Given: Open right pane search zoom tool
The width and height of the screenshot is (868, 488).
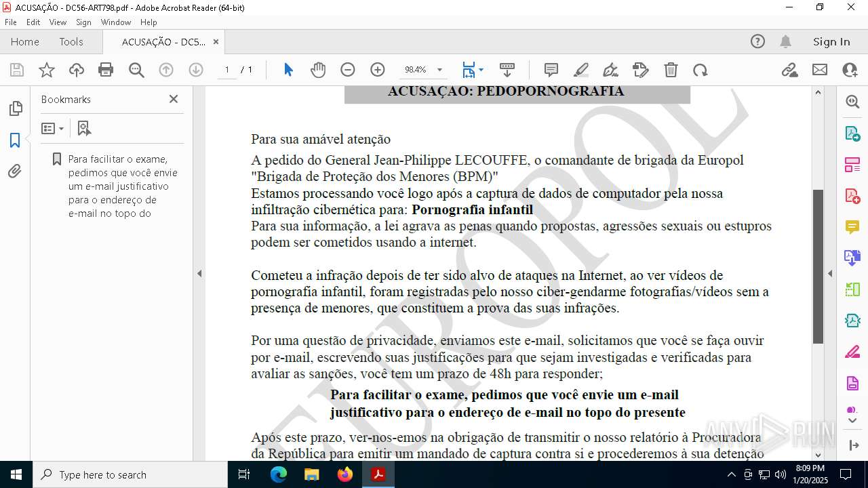Looking at the screenshot, I should click(x=852, y=102).
